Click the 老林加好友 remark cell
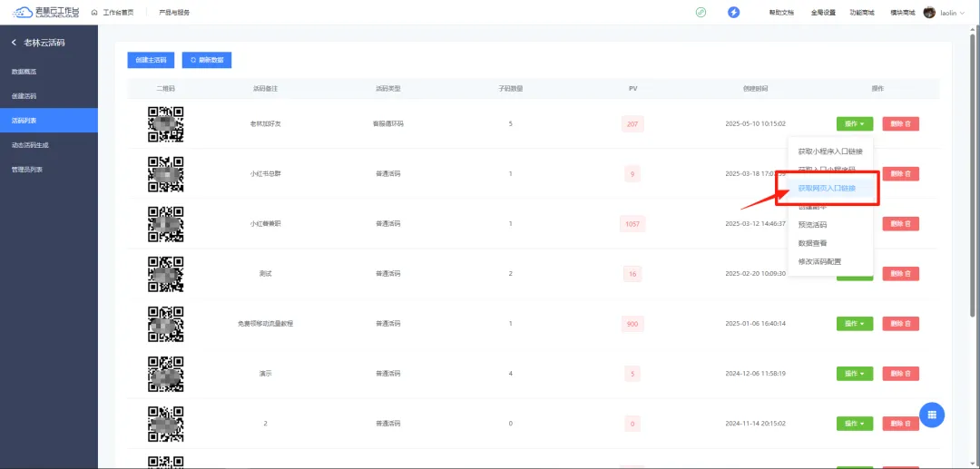Image resolution: width=980 pixels, height=469 pixels. tap(266, 123)
